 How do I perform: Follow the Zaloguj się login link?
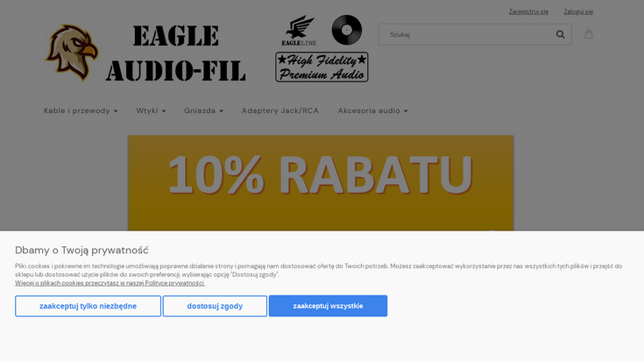coord(578,11)
